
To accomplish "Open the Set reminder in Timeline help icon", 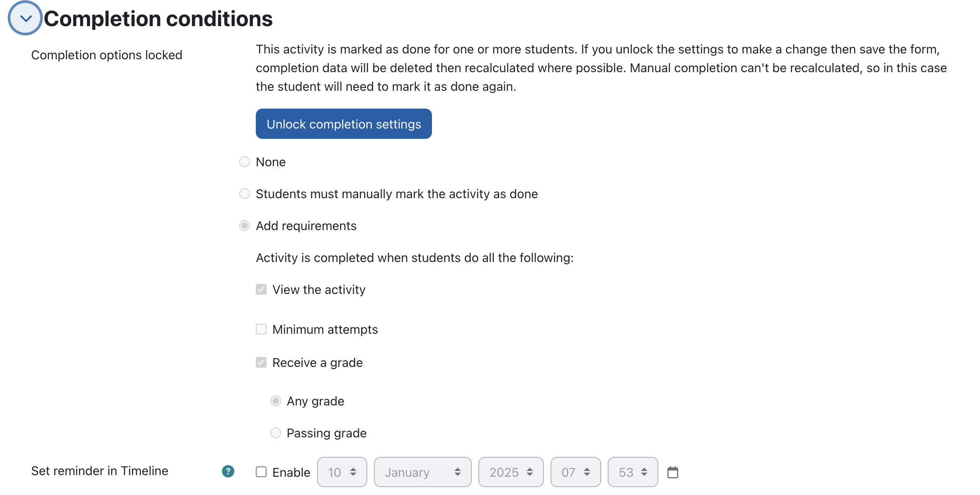I will 228,471.
